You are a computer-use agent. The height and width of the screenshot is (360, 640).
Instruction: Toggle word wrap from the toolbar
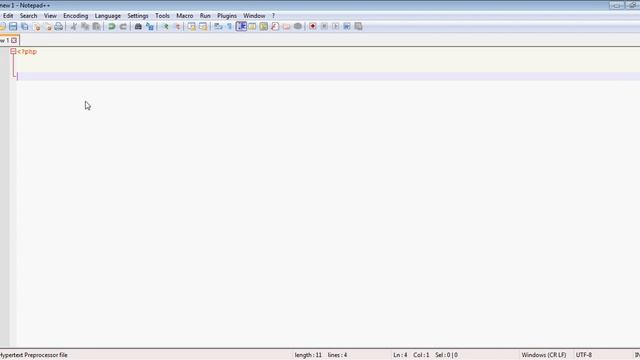[x=218, y=27]
